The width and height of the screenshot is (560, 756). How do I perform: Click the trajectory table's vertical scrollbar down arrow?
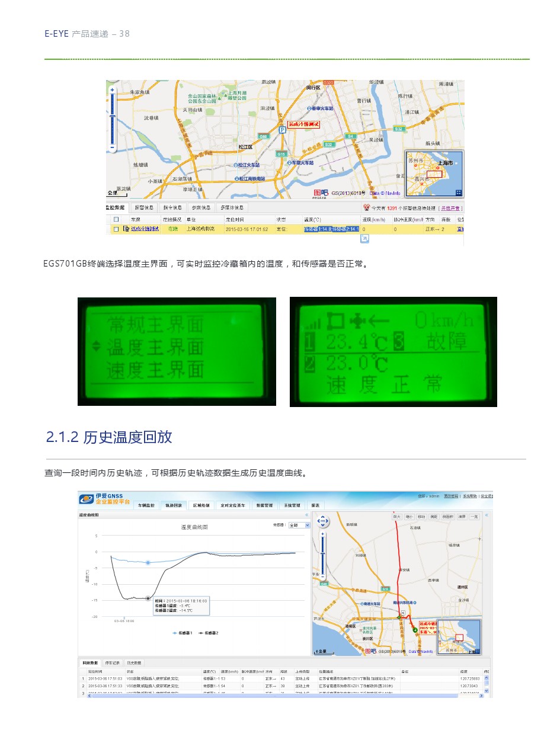click(487, 691)
